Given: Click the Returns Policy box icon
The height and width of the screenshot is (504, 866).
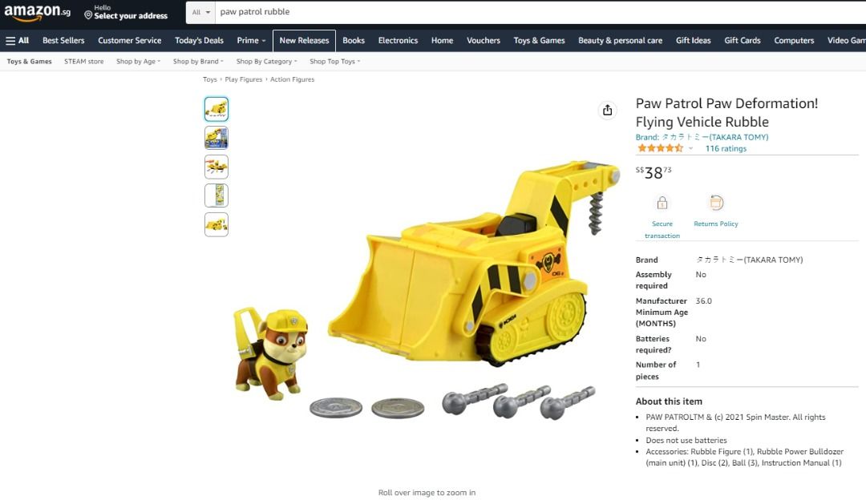Looking at the screenshot, I should [x=716, y=203].
